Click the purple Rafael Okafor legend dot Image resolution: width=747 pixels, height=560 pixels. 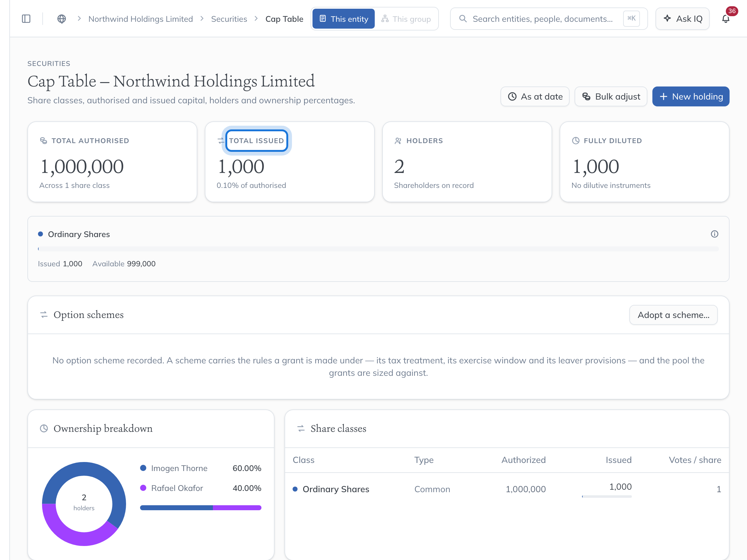pyautogui.click(x=143, y=488)
